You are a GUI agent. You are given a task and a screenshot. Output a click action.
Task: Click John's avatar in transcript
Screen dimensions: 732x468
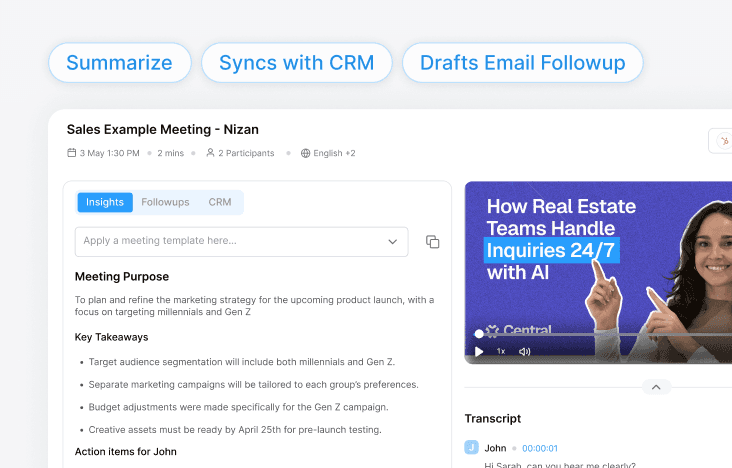(x=472, y=447)
